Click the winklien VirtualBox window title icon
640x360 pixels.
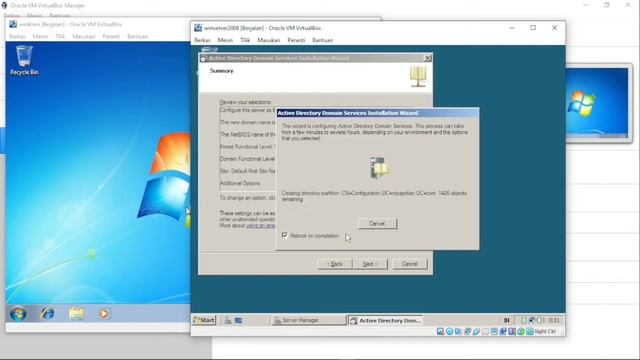[x=13, y=24]
